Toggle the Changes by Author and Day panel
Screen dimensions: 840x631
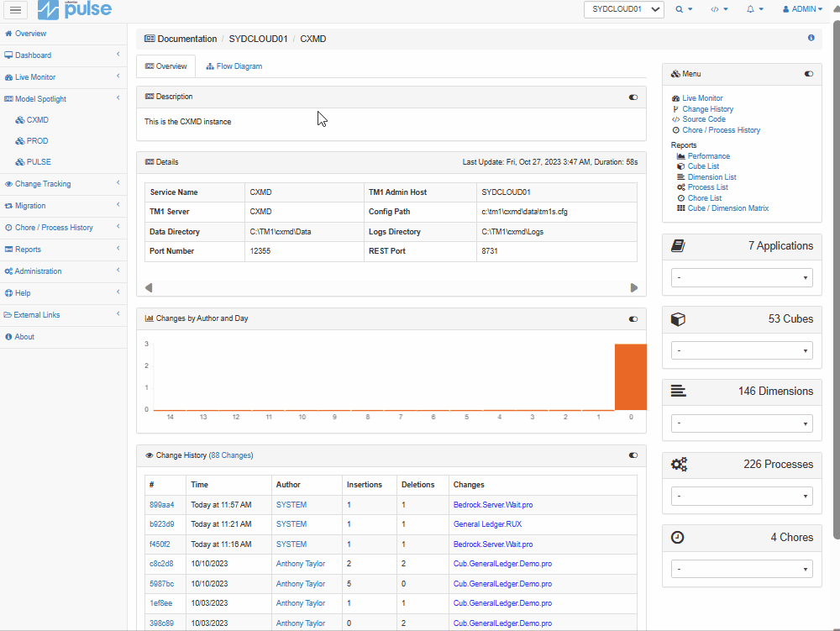pyautogui.click(x=633, y=319)
